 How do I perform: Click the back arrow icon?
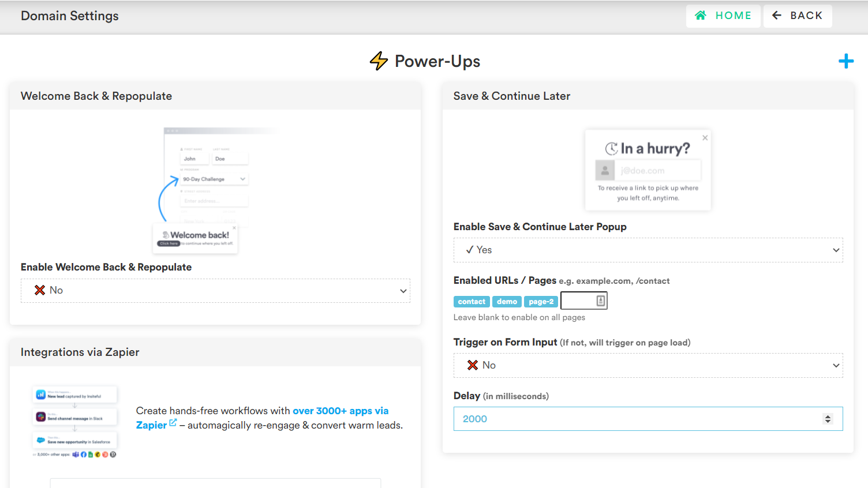(x=777, y=16)
